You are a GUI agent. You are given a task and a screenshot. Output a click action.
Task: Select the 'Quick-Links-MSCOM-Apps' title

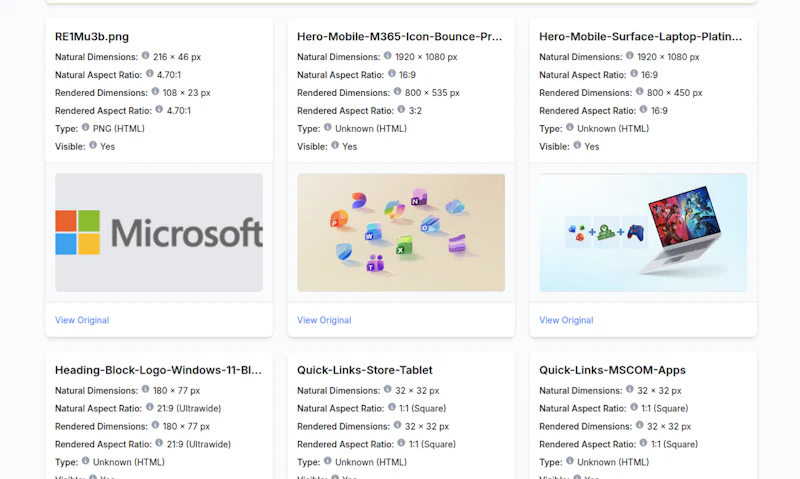(x=612, y=370)
